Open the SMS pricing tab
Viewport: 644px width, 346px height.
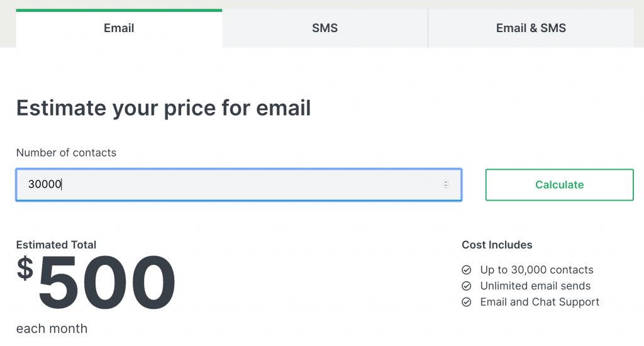(325, 28)
